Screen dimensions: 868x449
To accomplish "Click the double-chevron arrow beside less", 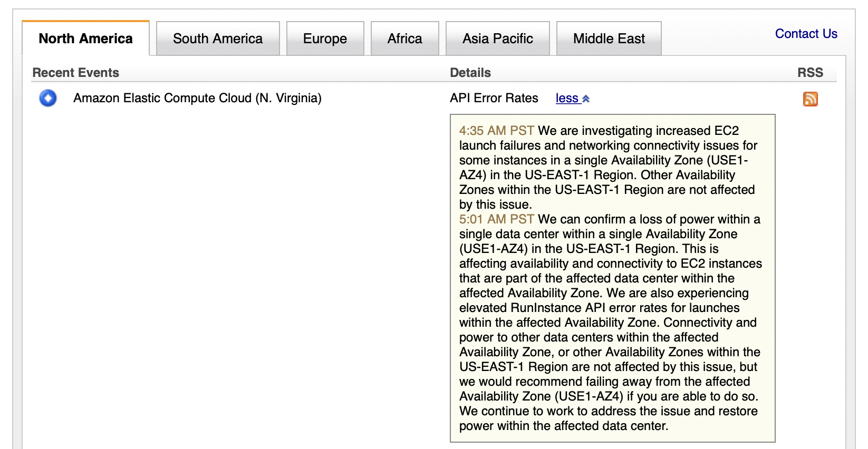I will tap(586, 99).
